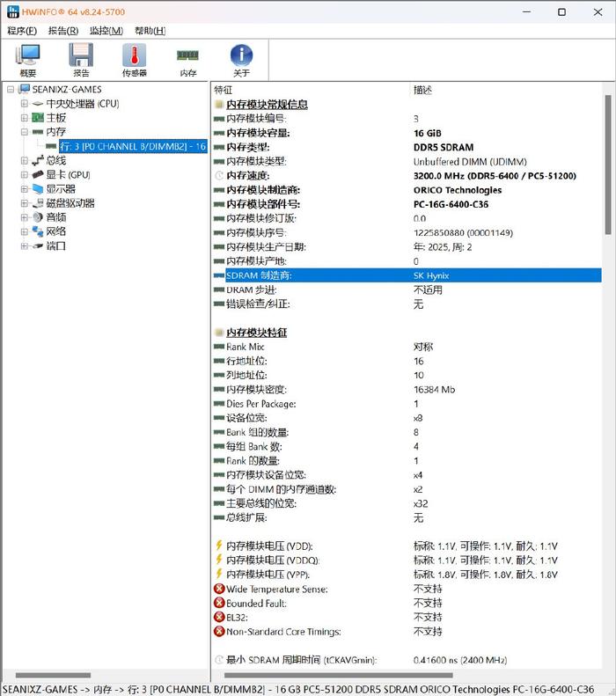Minimize the HWiNFO window
Image resolution: width=616 pixels, height=696 pixels.
point(526,12)
